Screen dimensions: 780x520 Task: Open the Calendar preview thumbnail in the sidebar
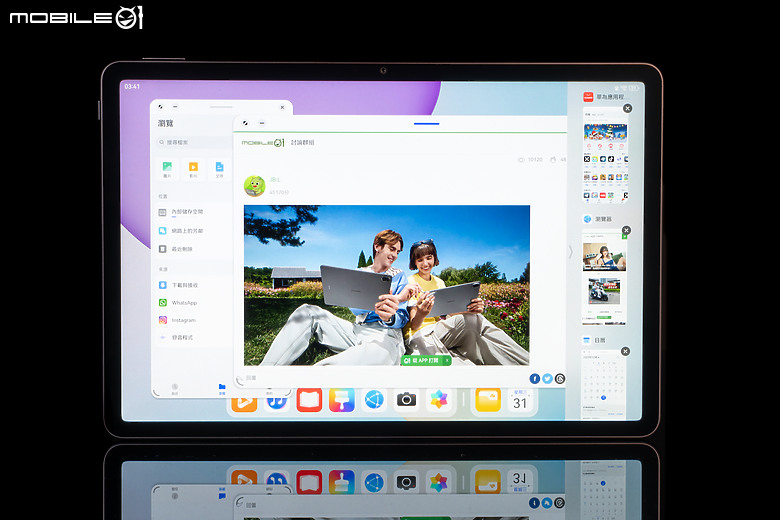tap(603, 385)
